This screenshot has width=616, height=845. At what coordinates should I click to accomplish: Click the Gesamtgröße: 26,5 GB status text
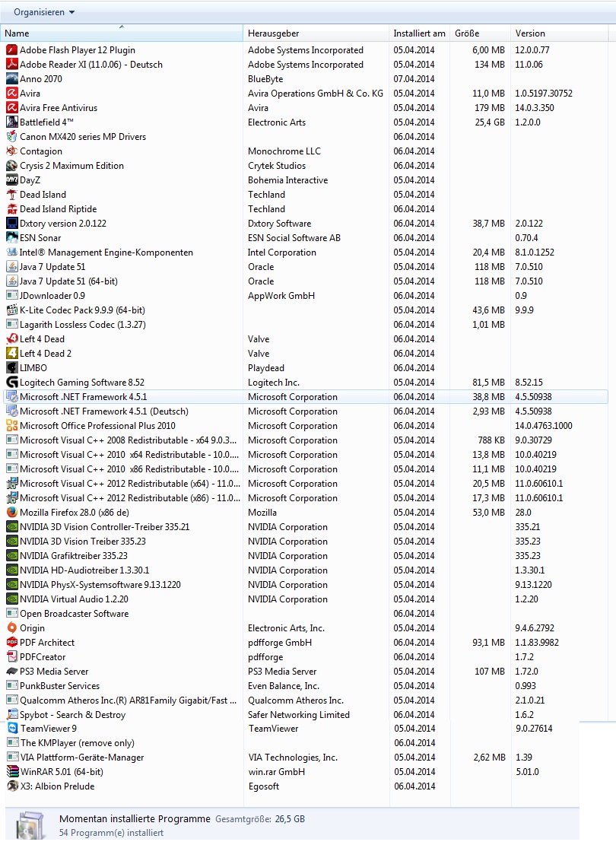click(x=260, y=819)
